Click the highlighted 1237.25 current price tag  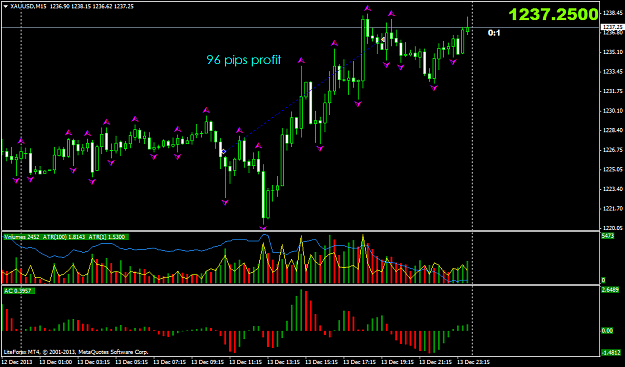612,27
